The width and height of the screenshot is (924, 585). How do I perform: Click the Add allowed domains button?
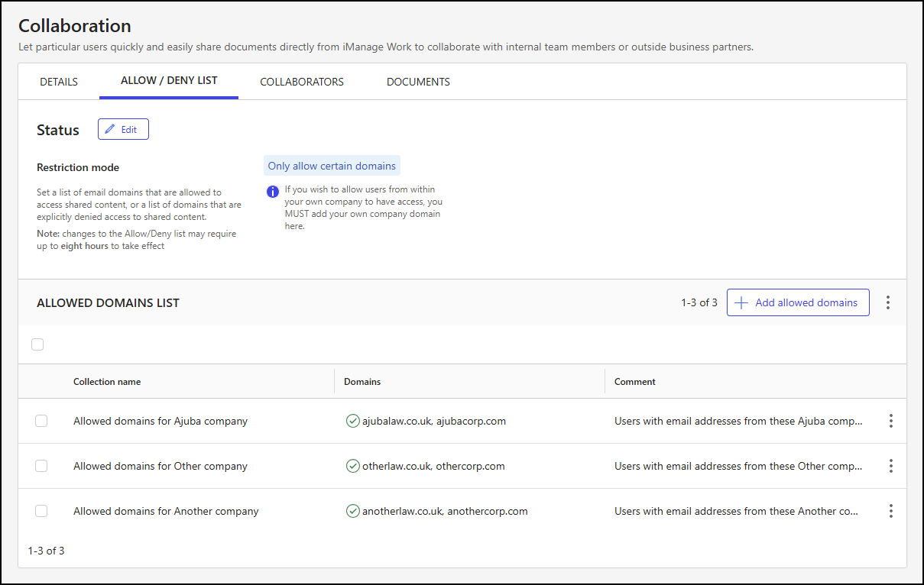coord(798,302)
